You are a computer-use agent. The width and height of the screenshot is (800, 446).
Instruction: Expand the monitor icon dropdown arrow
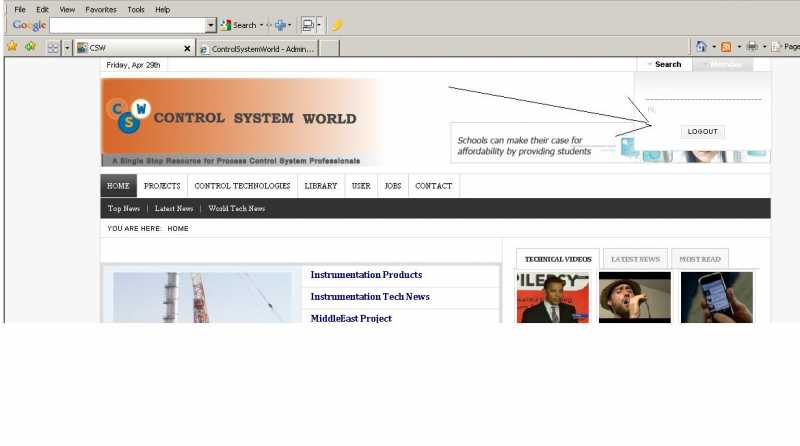point(319,25)
